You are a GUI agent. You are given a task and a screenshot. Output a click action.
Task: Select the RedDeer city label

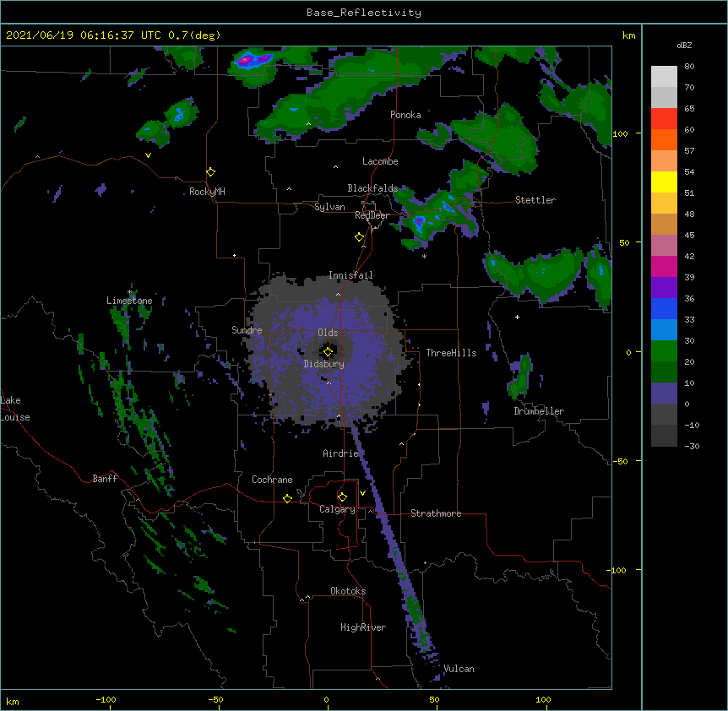point(372,215)
